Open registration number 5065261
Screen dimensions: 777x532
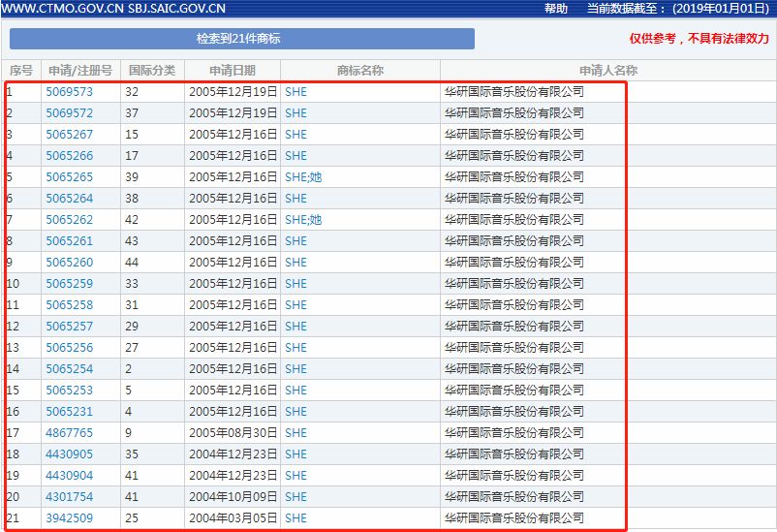70,241
